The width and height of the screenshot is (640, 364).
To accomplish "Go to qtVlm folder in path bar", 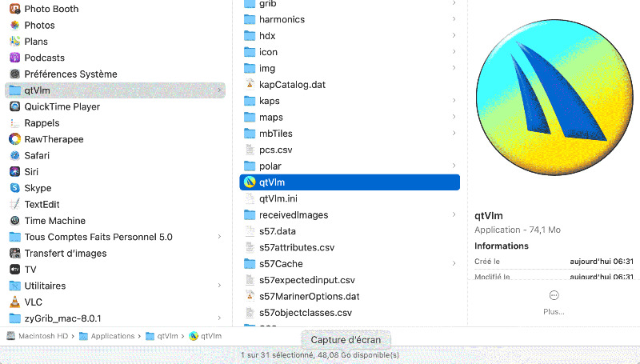I will coord(162,336).
